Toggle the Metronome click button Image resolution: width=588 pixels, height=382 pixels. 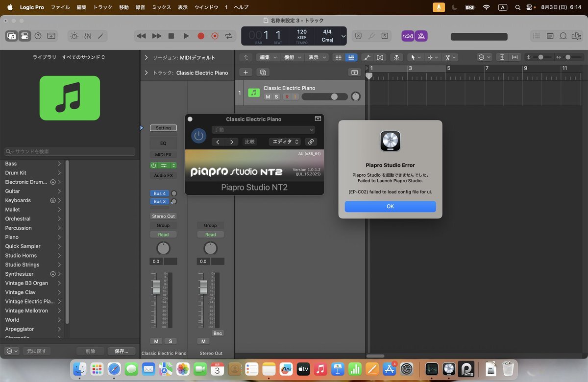pyautogui.click(x=421, y=36)
